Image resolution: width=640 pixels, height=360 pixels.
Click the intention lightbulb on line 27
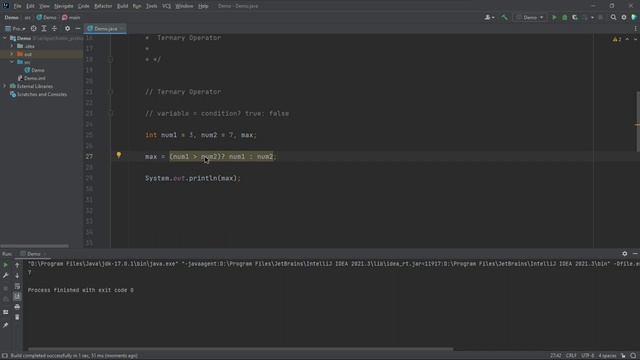pos(119,155)
